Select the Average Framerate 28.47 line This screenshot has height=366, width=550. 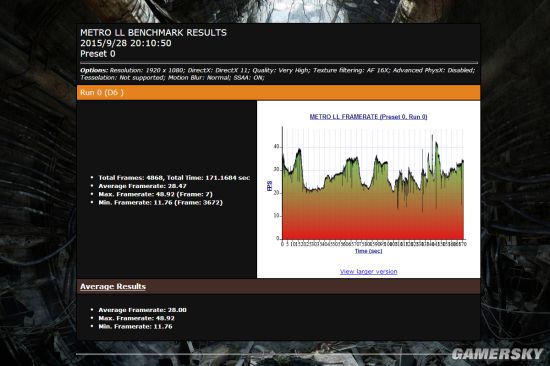coord(142,186)
